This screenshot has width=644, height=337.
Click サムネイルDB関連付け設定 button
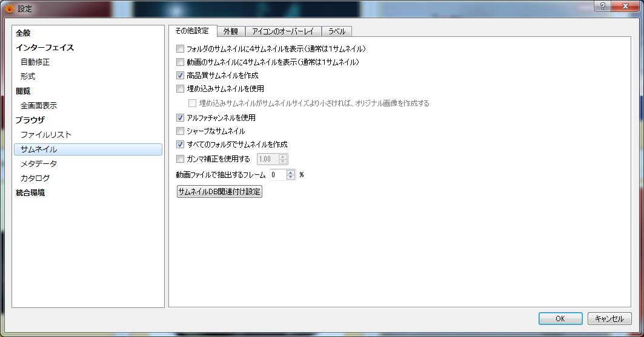point(219,191)
